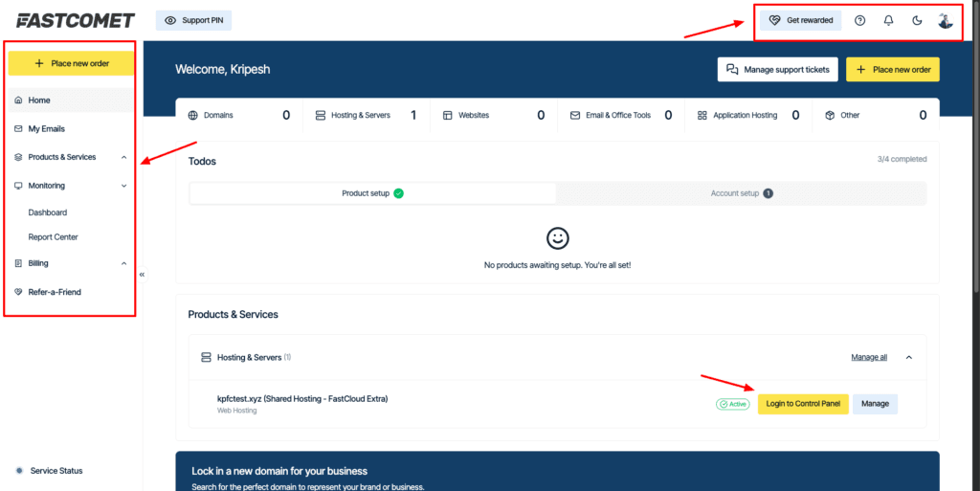Open Products & Services sidebar item

62,157
